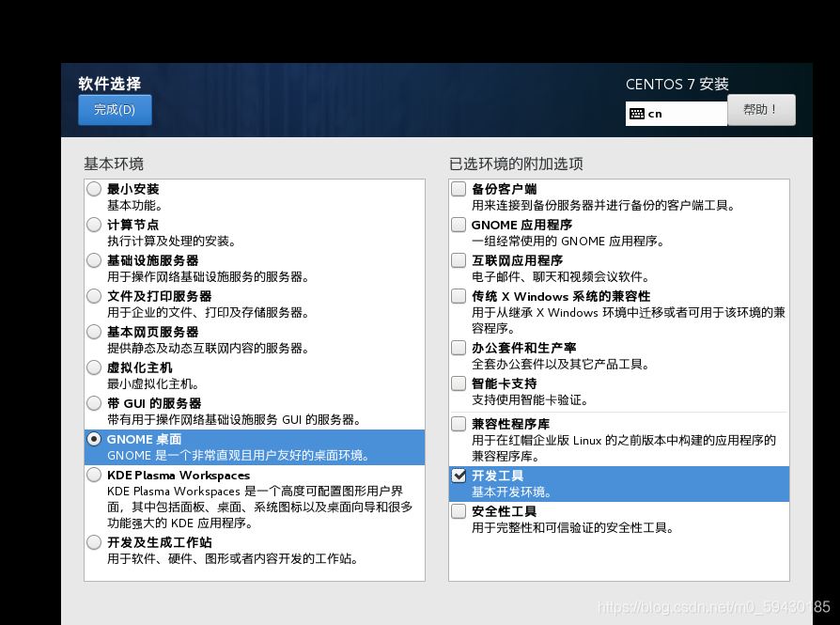This screenshot has width=840, height=625.
Task: Click the 完成(D) done button
Action: pyautogui.click(x=115, y=110)
